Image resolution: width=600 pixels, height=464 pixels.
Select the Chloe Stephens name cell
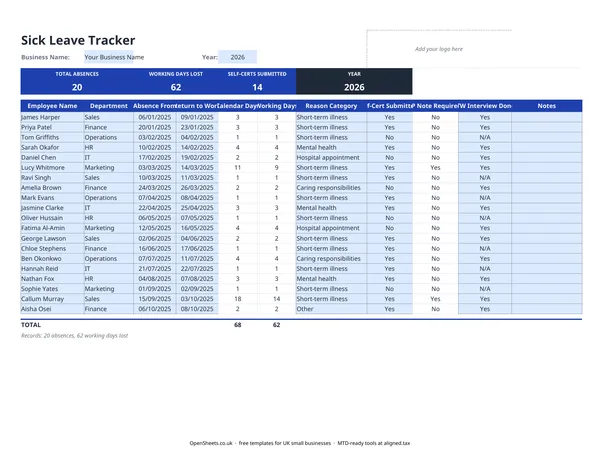point(52,248)
